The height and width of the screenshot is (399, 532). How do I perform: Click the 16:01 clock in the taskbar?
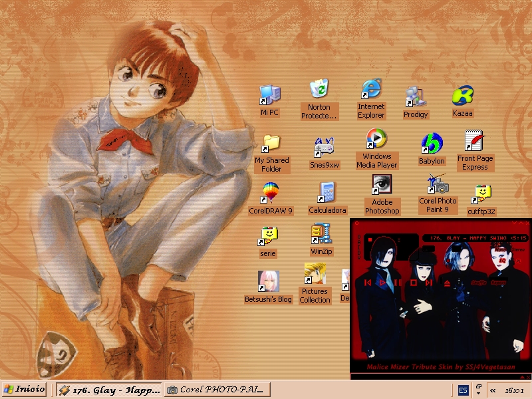click(514, 390)
